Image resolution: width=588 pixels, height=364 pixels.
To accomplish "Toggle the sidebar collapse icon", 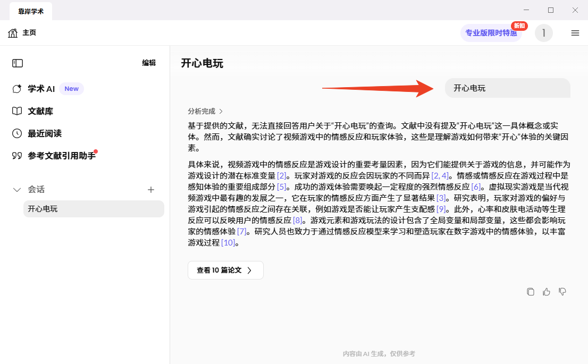I will (18, 63).
